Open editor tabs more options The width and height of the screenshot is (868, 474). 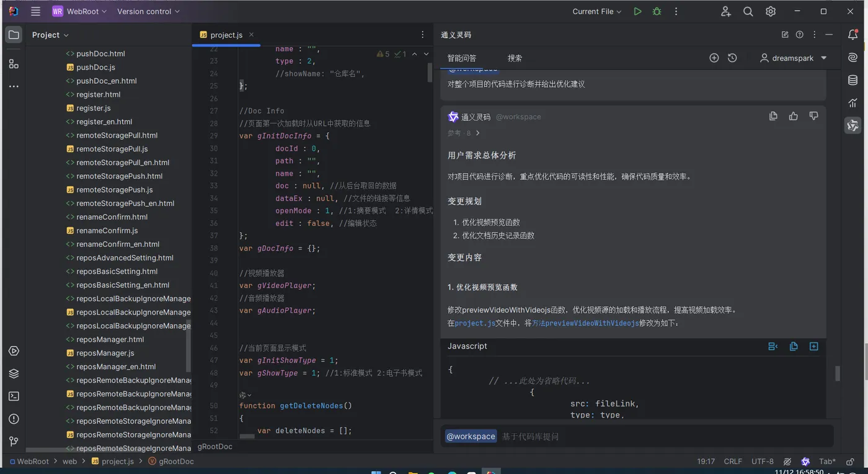423,35
